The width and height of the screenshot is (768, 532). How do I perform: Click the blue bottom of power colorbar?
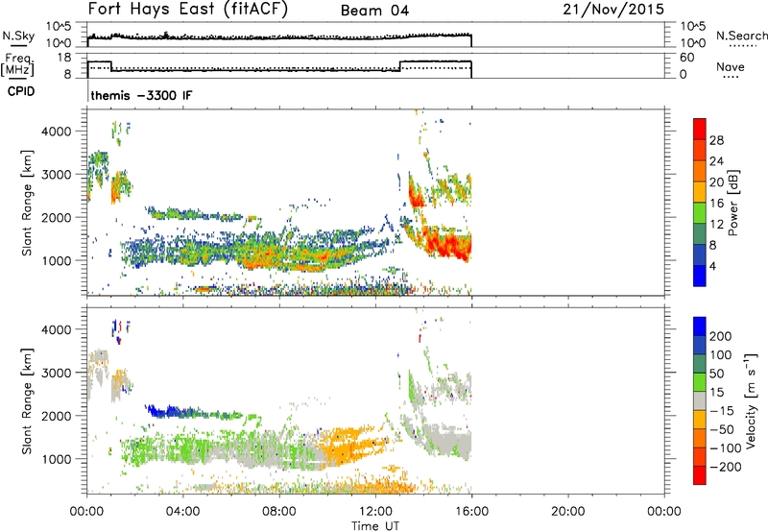click(700, 276)
